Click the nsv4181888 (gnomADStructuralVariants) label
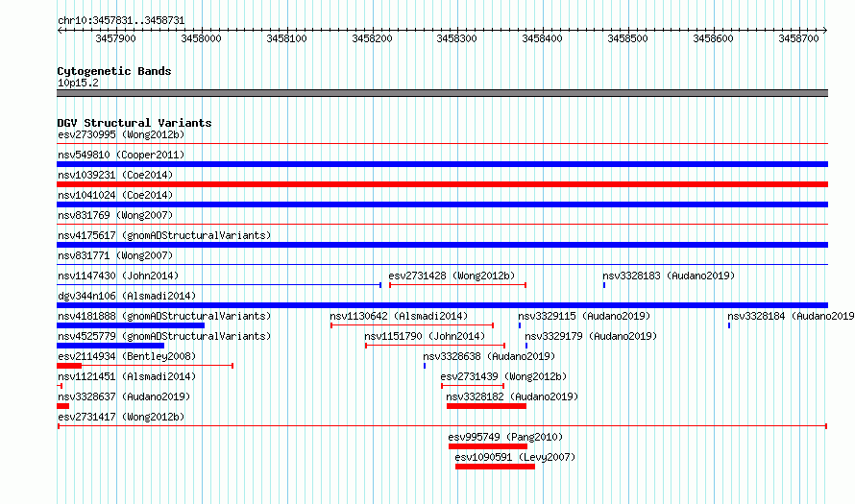The height and width of the screenshot is (504, 855). click(x=164, y=316)
